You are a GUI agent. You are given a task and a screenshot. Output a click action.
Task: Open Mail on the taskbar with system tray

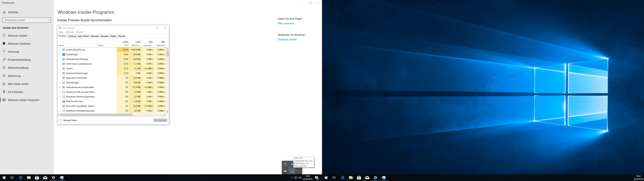(x=45, y=178)
